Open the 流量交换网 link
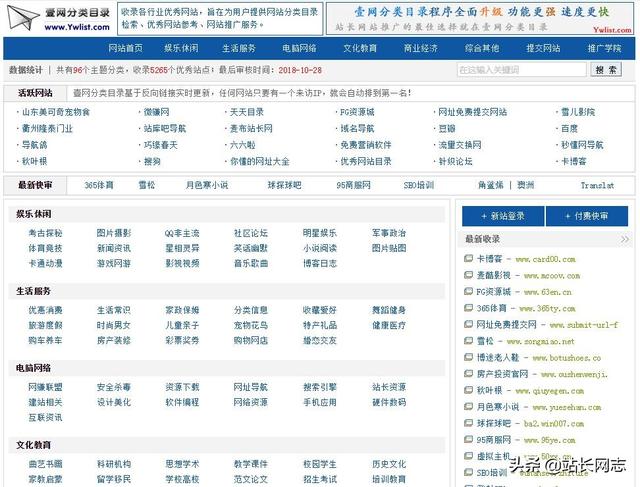Viewport: 640px width, 487px height. pos(460,145)
